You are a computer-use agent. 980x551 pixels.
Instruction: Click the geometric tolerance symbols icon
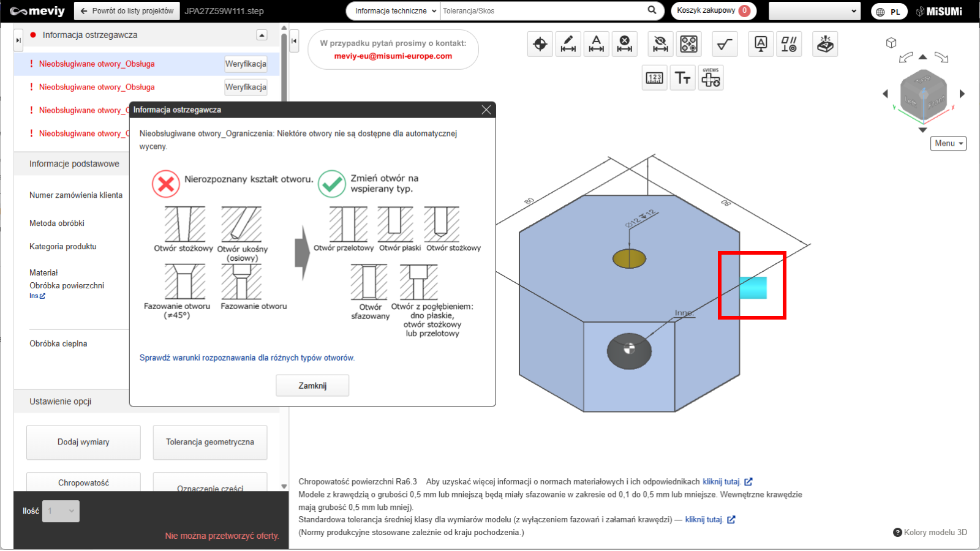789,44
